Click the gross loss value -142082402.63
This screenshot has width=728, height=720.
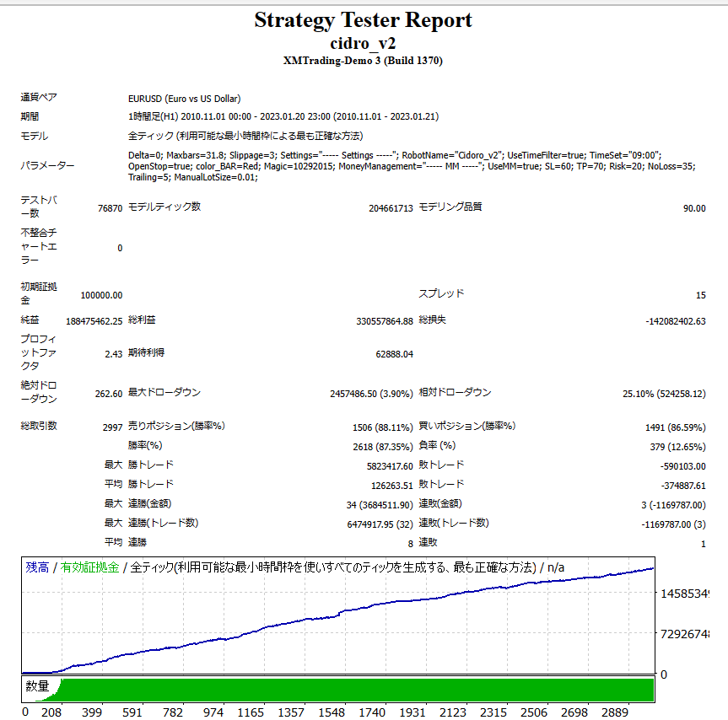676,321
